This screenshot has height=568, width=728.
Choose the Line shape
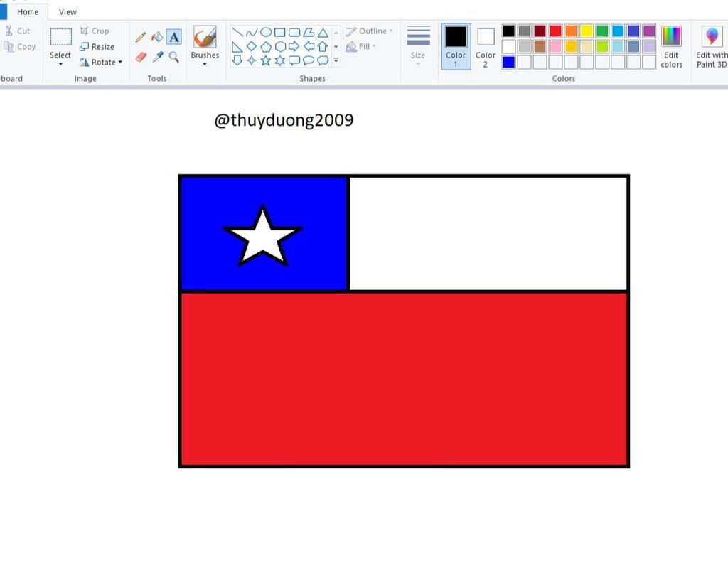pyautogui.click(x=237, y=32)
